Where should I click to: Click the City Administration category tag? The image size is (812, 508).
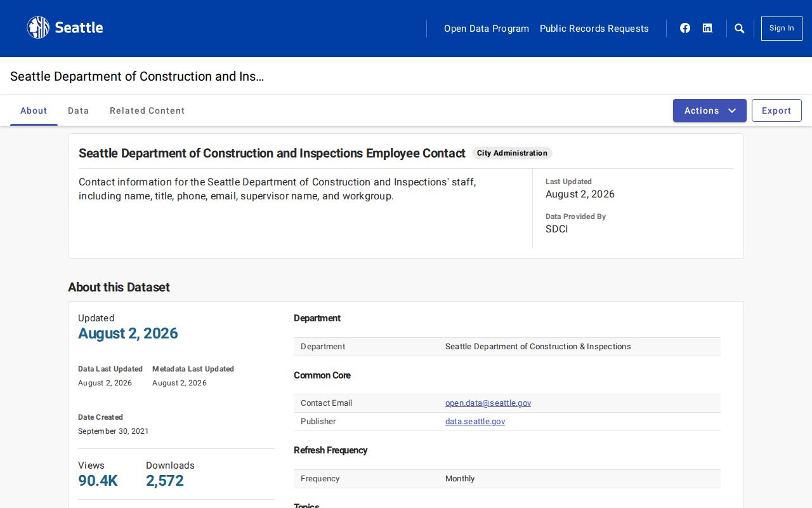pyautogui.click(x=512, y=153)
